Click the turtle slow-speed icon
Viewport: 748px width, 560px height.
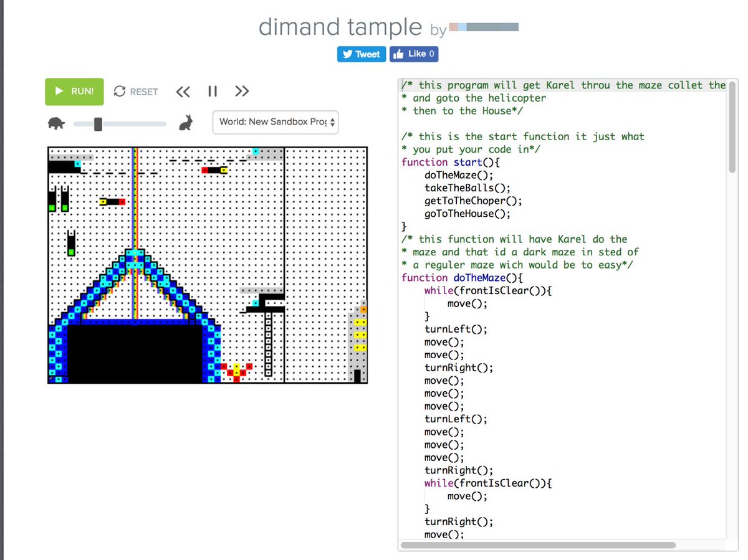coord(56,123)
